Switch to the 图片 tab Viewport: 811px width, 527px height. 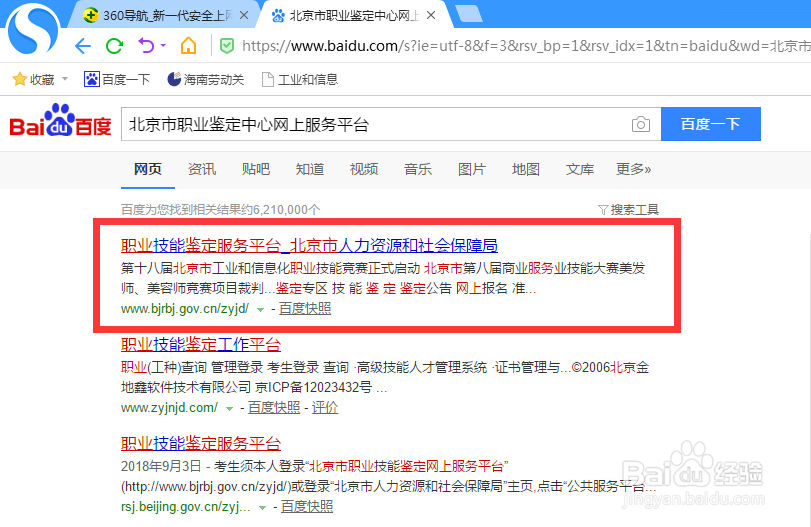472,169
